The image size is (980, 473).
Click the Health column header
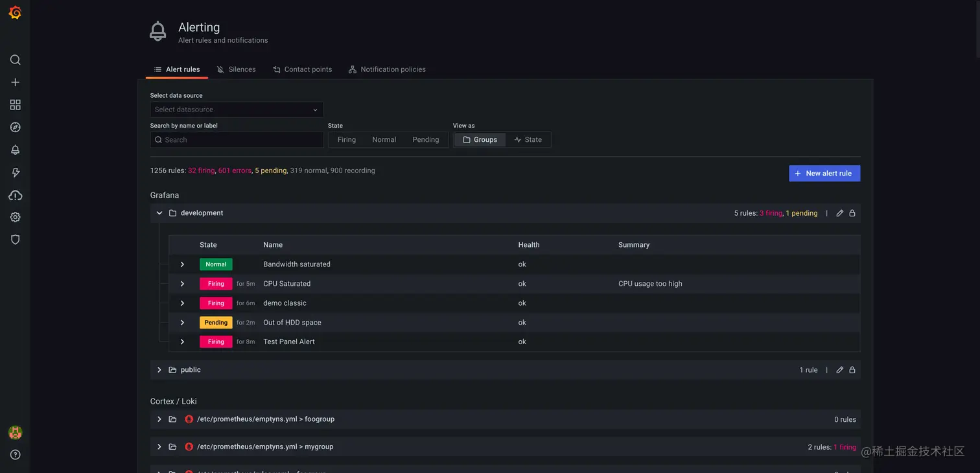point(529,245)
